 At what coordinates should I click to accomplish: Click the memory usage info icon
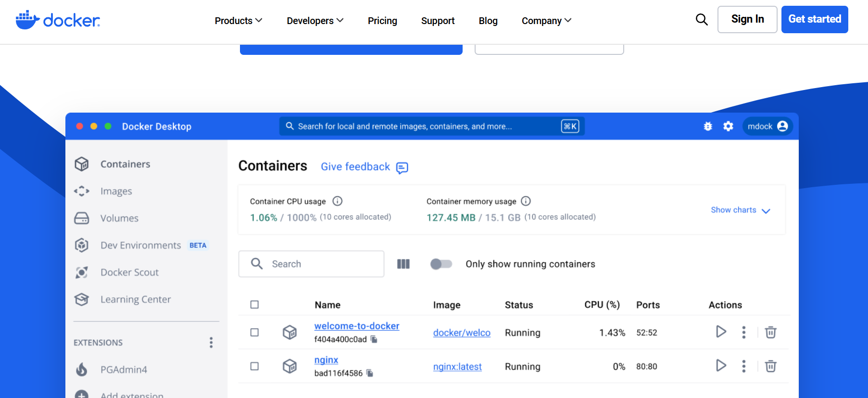(x=526, y=201)
